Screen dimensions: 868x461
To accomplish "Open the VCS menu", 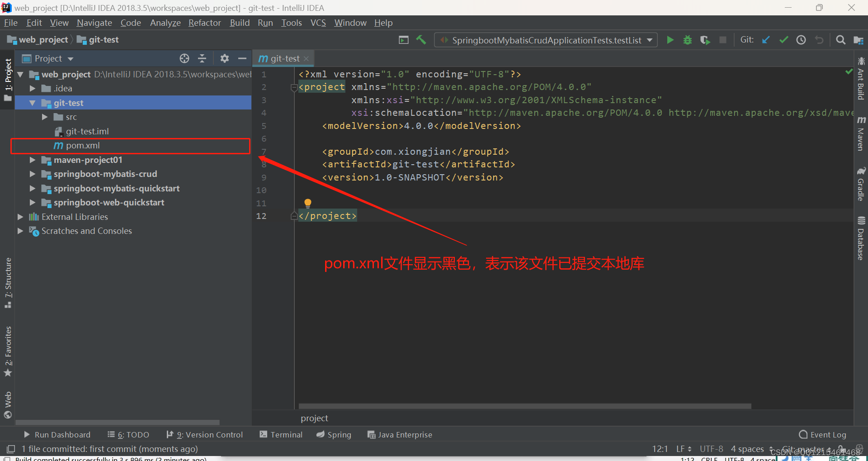I will pyautogui.click(x=318, y=23).
